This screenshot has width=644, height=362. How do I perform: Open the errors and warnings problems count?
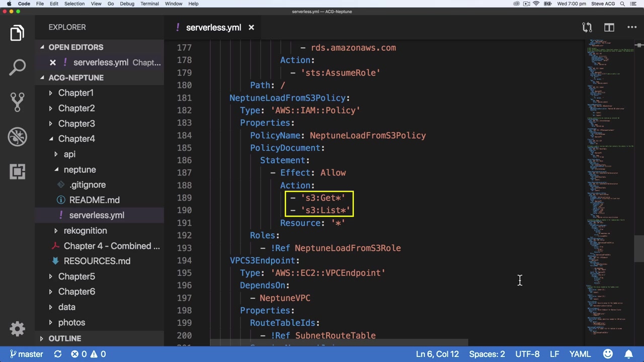click(88, 354)
